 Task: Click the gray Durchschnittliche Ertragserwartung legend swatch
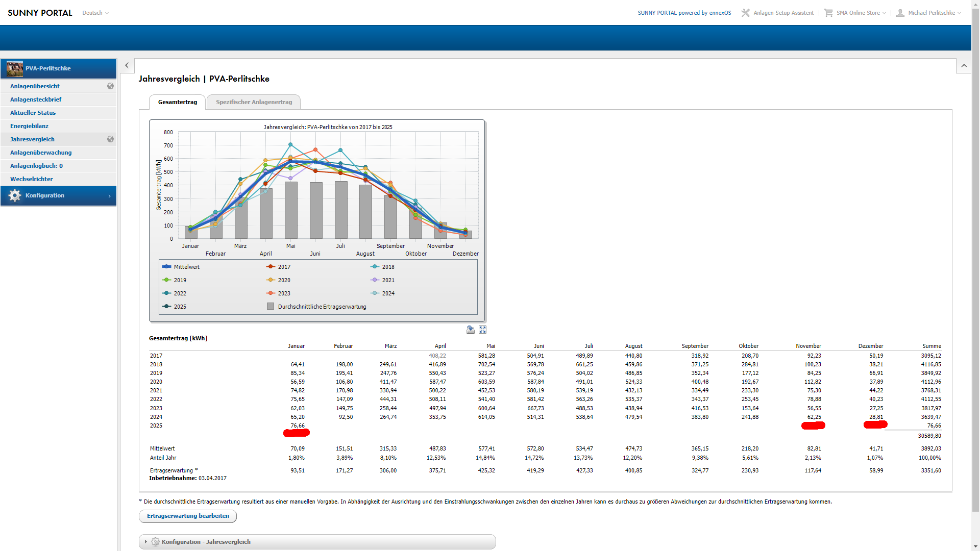coord(271,307)
